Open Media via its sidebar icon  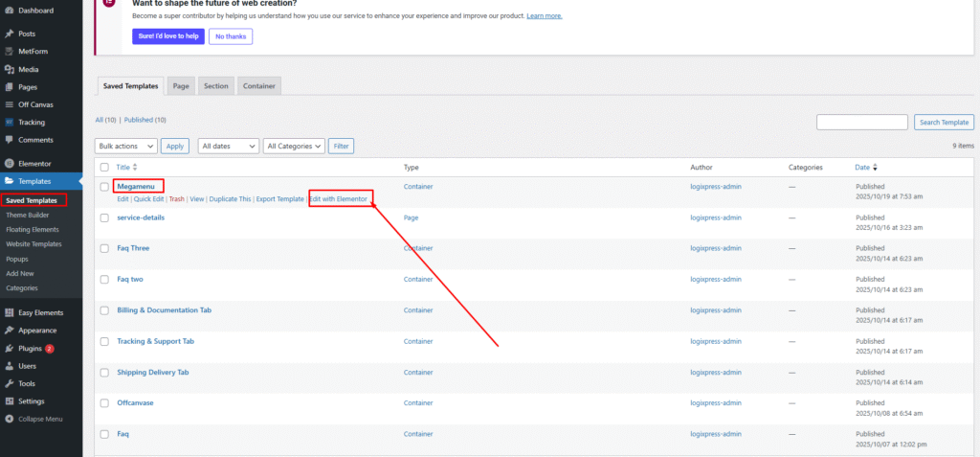pyautogui.click(x=9, y=69)
